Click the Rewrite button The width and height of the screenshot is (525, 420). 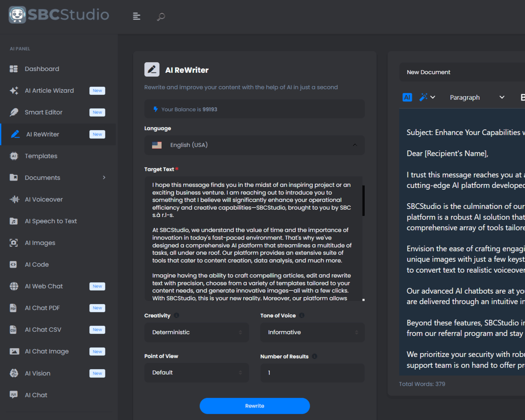pyautogui.click(x=254, y=406)
